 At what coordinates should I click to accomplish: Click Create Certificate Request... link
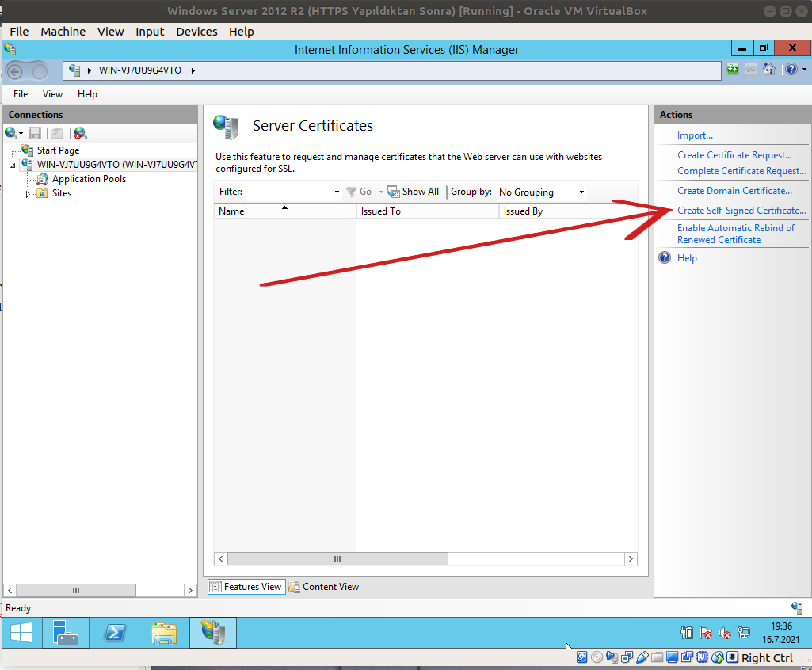[x=735, y=155]
